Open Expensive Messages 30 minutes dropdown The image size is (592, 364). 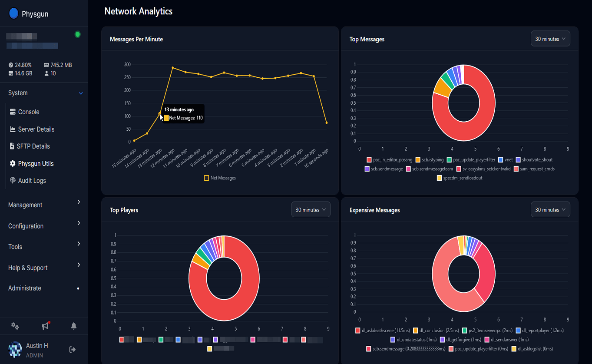tap(550, 210)
